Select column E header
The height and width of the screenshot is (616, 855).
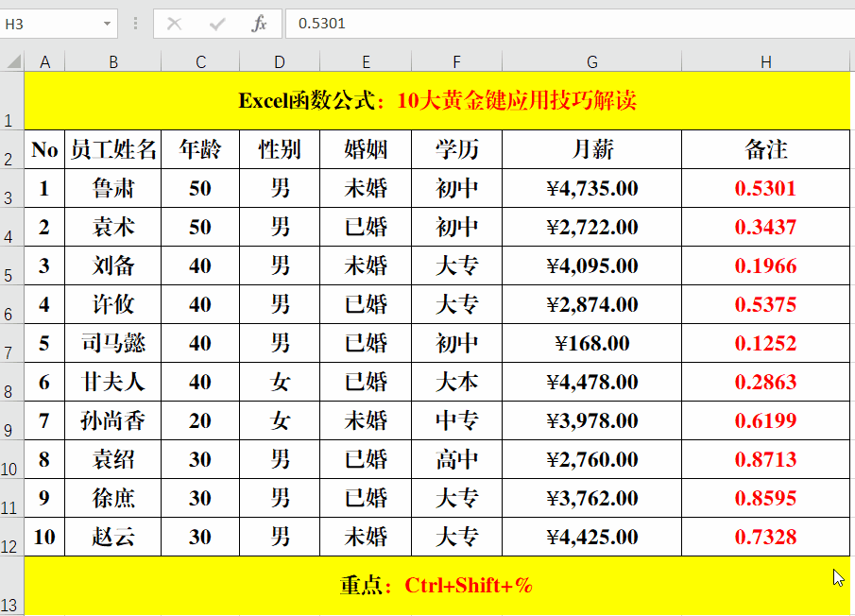pyautogui.click(x=366, y=61)
